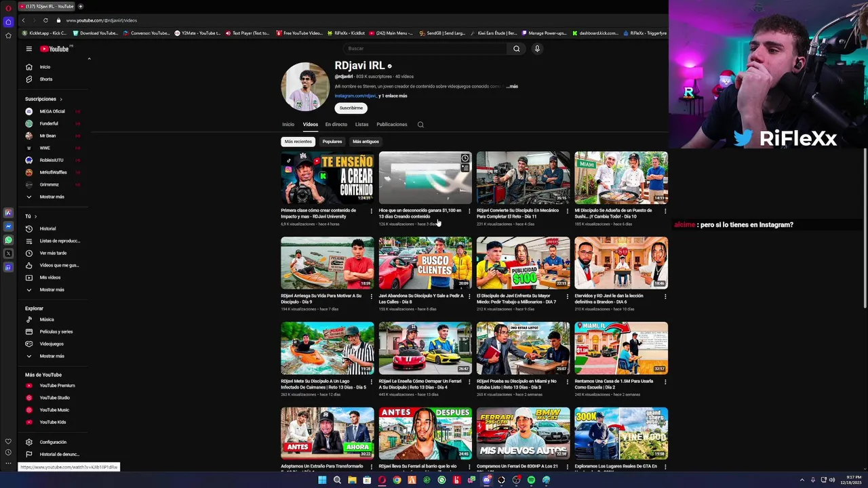Filter videos by Más recientes
Screen dimensions: 868x488
(x=298, y=142)
